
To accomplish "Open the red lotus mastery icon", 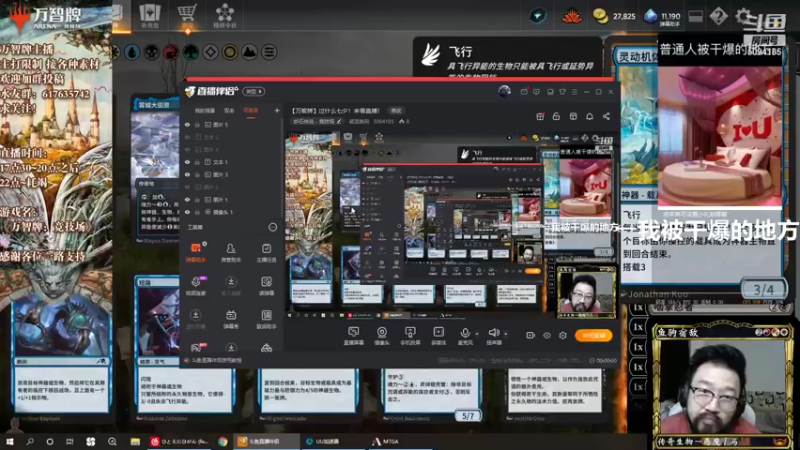I will tap(572, 16).
